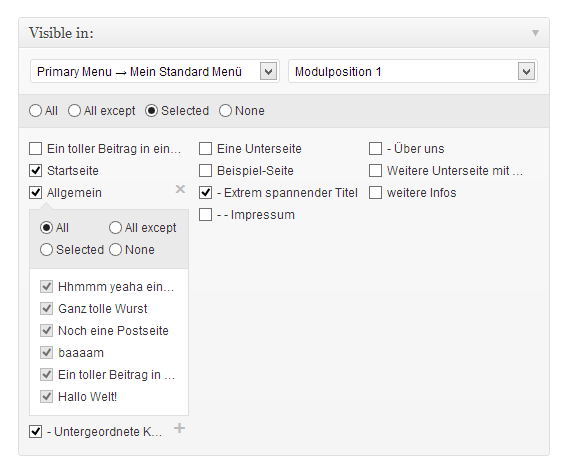Toggle sub-panel Ein toller Beitrag in ... checkbox
The image size is (569, 472).
point(46,375)
